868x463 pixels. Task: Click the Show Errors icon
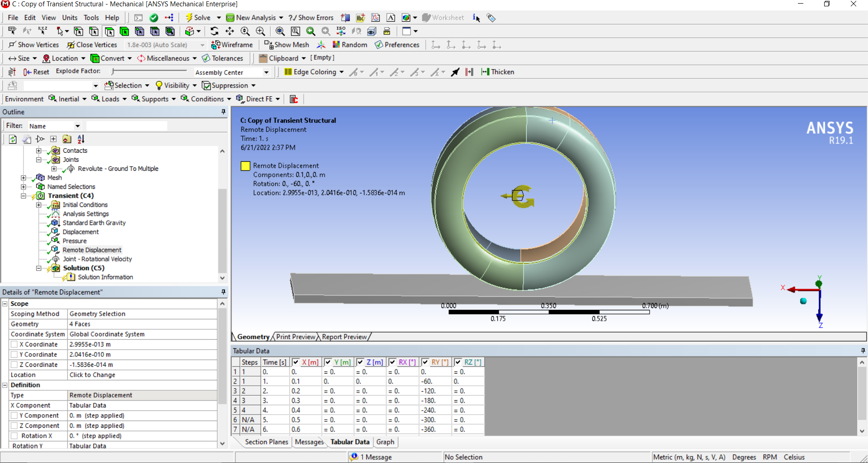pyautogui.click(x=292, y=18)
